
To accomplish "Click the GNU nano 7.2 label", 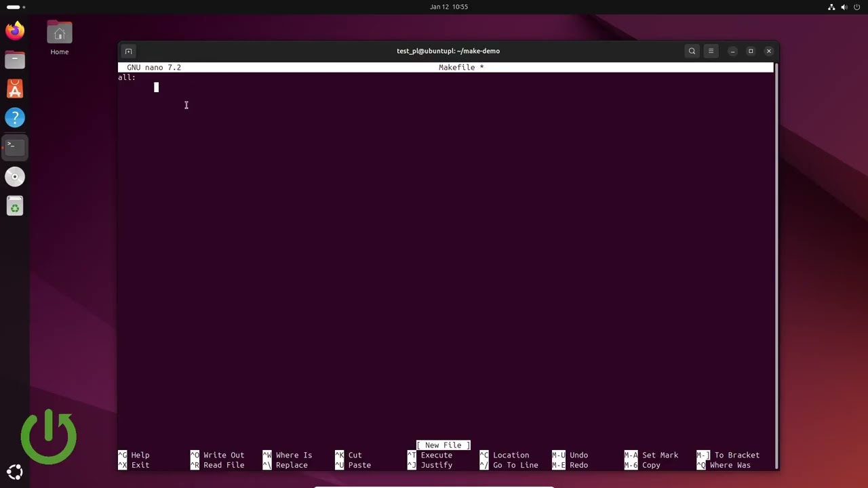I will pyautogui.click(x=154, y=67).
